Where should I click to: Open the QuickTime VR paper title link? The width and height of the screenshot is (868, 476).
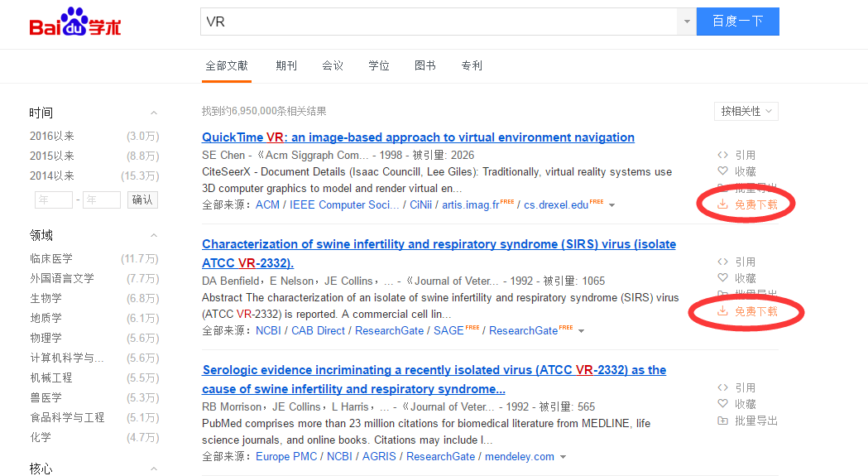pos(418,137)
